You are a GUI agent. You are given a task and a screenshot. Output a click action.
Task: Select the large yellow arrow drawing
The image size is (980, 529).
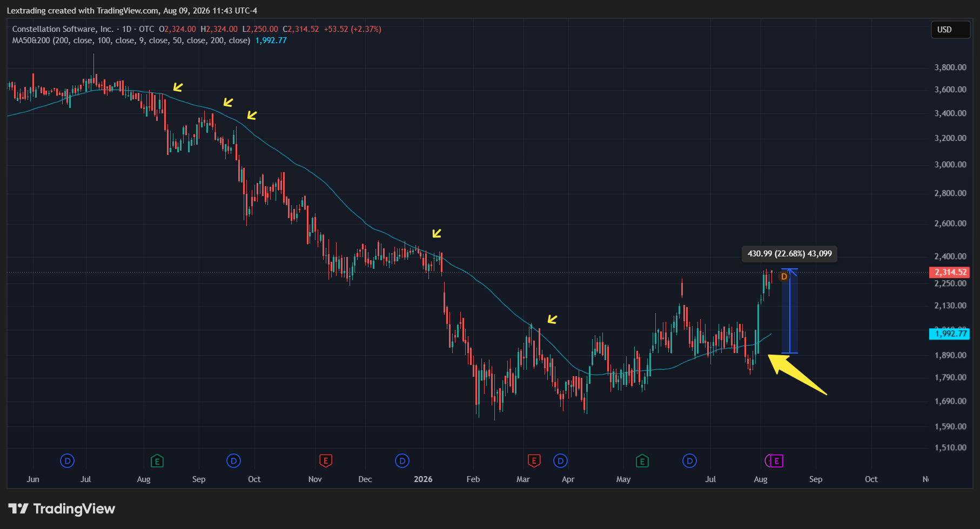[x=797, y=375]
